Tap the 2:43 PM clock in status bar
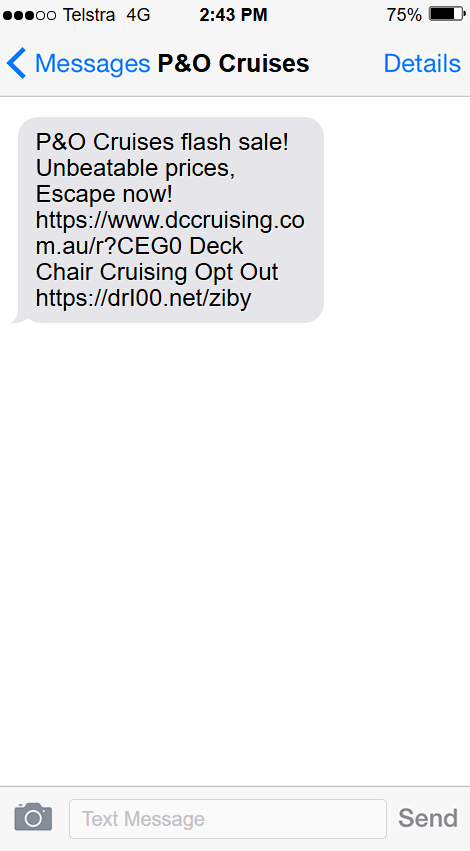 point(233,15)
